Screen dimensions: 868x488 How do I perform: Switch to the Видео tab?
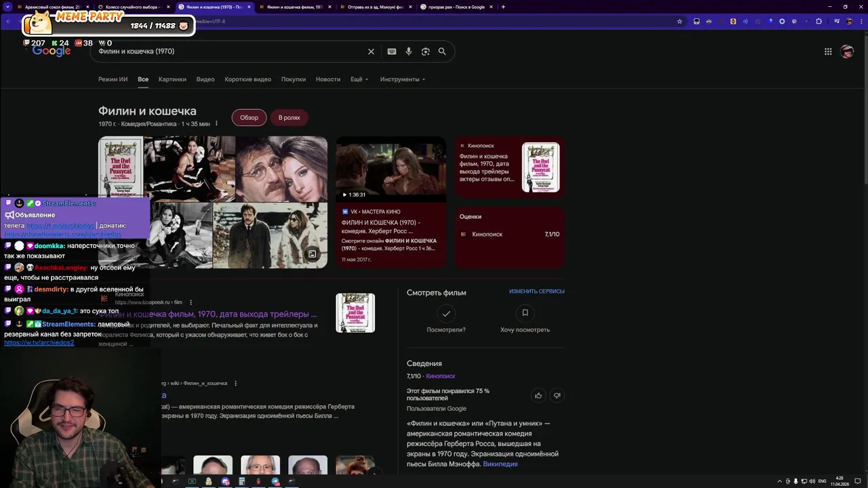click(205, 79)
